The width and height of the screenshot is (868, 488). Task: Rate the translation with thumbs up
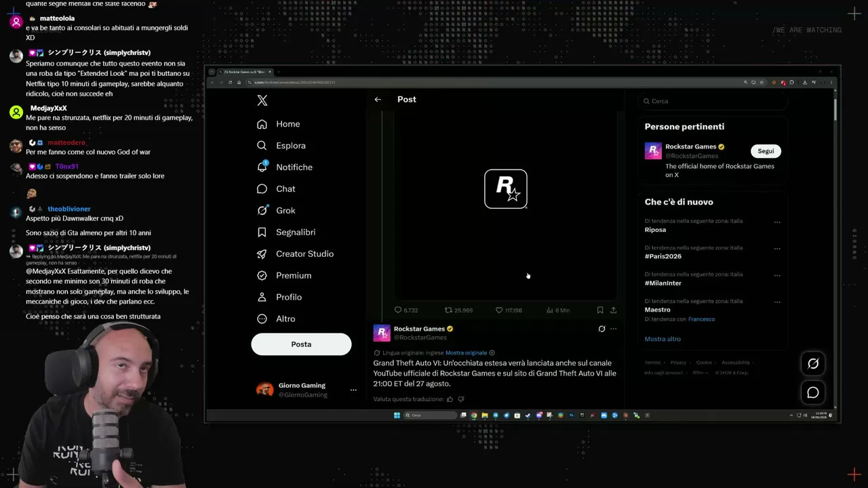tap(450, 399)
